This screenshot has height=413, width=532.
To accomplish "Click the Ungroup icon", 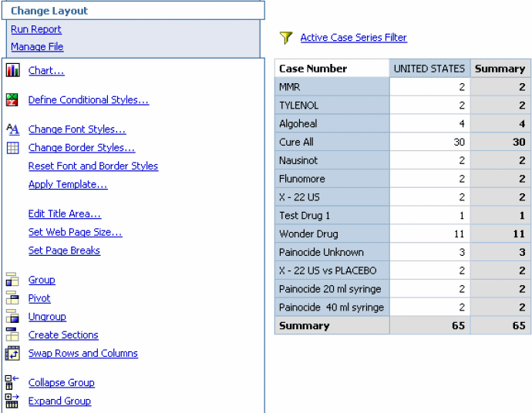I will coord(12,316).
